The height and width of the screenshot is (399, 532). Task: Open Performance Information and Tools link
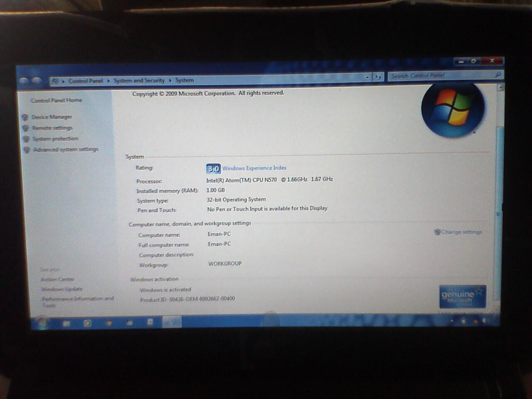pos(77,301)
